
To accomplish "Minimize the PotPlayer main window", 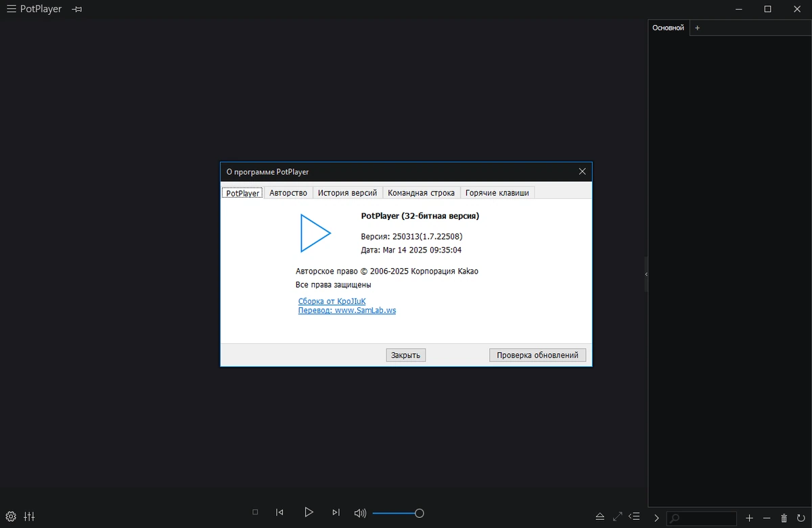I will click(x=740, y=9).
